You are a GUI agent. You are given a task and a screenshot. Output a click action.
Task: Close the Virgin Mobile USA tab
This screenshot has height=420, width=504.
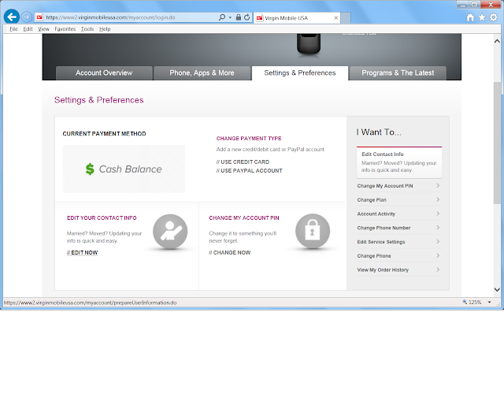point(336,18)
